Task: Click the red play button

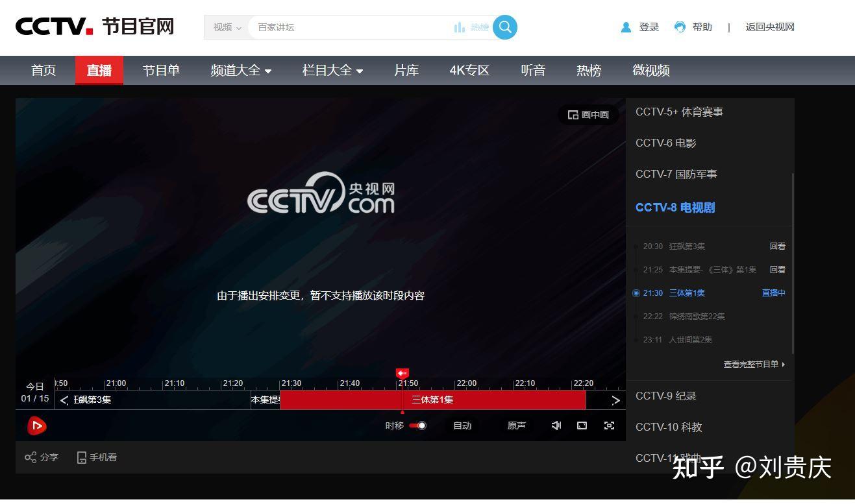Action: click(x=37, y=426)
